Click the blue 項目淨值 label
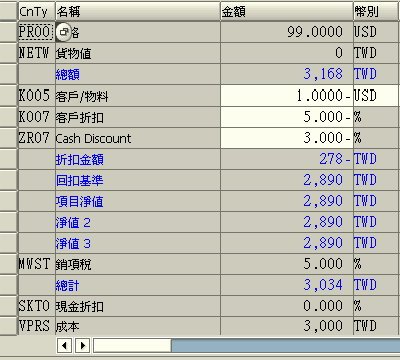This screenshot has width=400, height=360. [80, 202]
